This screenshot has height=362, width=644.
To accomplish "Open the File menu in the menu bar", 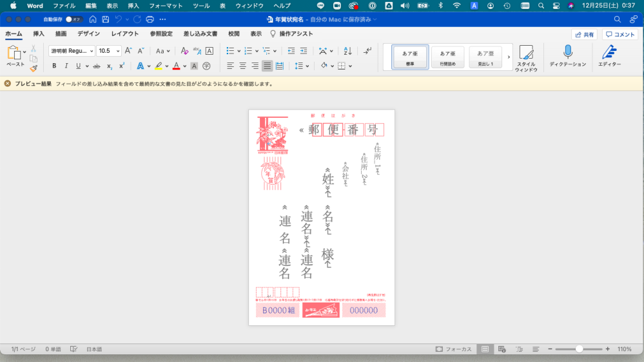I will click(x=64, y=6).
